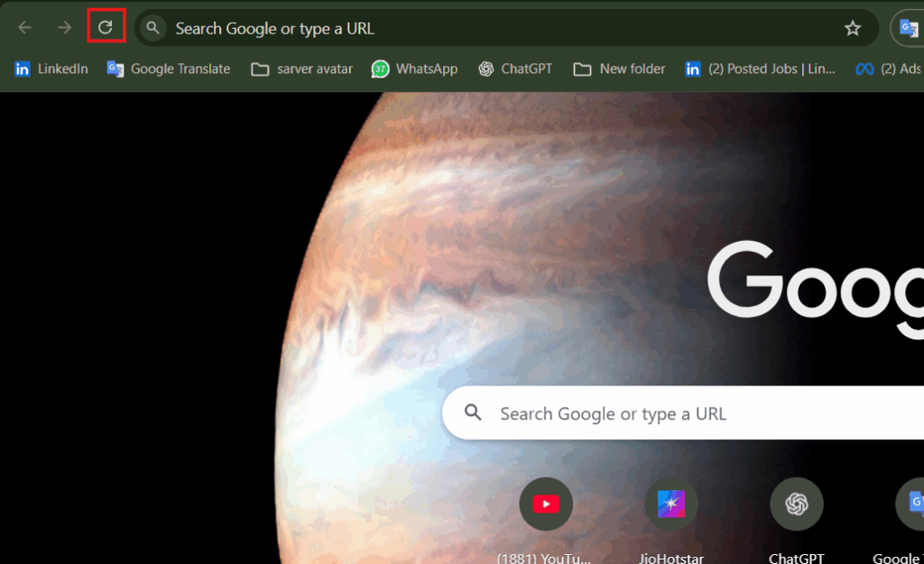Open the ChatGPT shortcut on the homepage
Image resolution: width=924 pixels, height=564 pixels.
point(796,504)
